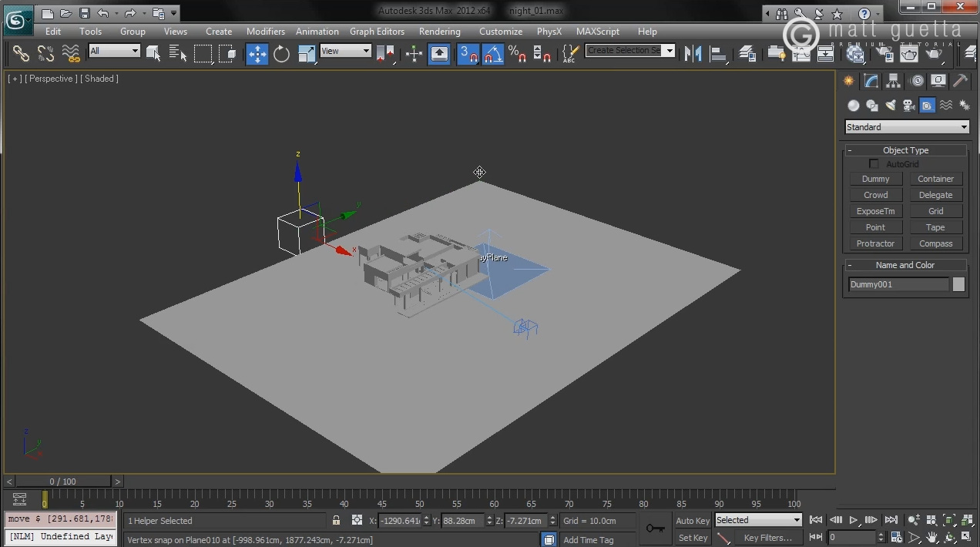
Task: Click the Protractor helper button
Action: click(876, 243)
